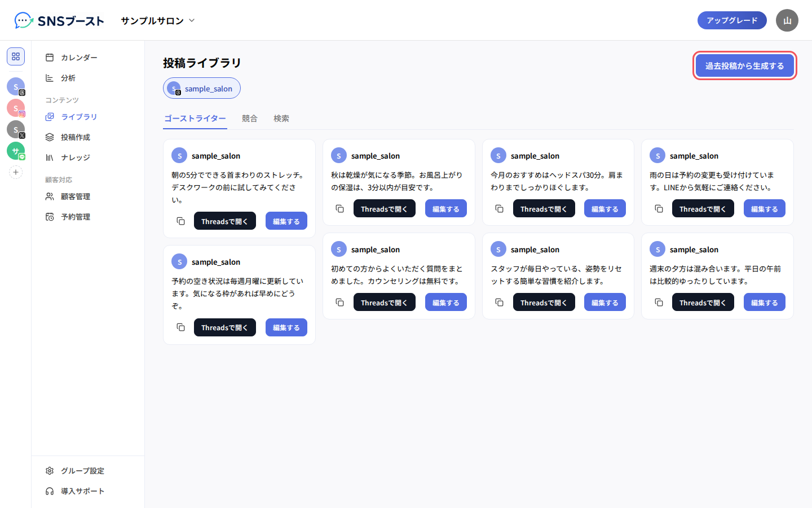Select the Threads account avatar in left rail
Viewport: 812px width, 508px height.
click(16, 86)
